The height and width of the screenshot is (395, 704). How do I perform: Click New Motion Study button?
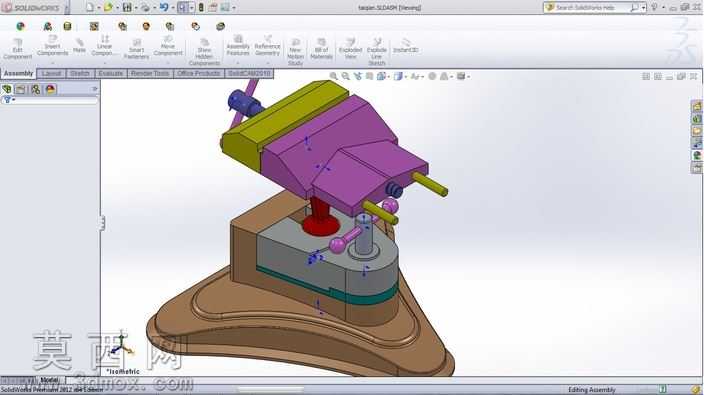point(295,53)
